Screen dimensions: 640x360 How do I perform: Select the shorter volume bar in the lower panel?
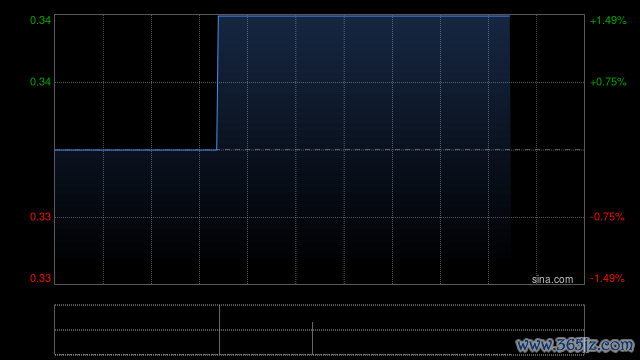[312, 338]
